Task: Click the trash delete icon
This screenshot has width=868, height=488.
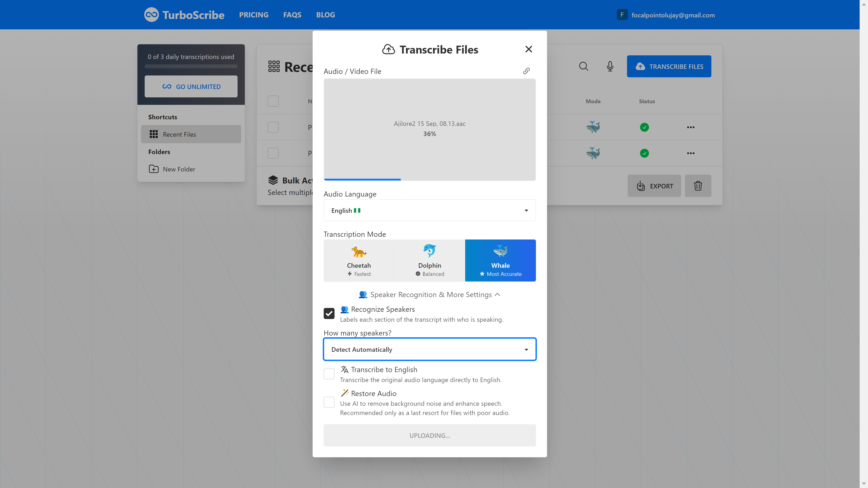Action: click(698, 185)
